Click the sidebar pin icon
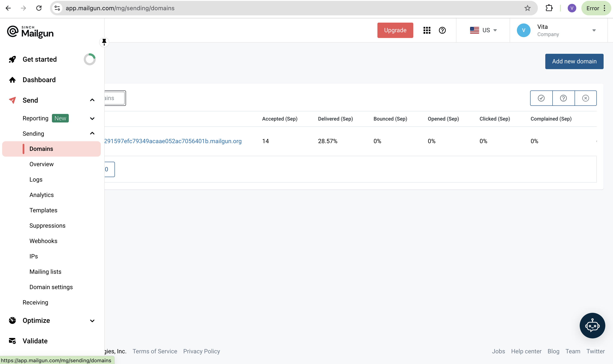Image resolution: width=613 pixels, height=364 pixels. click(104, 42)
